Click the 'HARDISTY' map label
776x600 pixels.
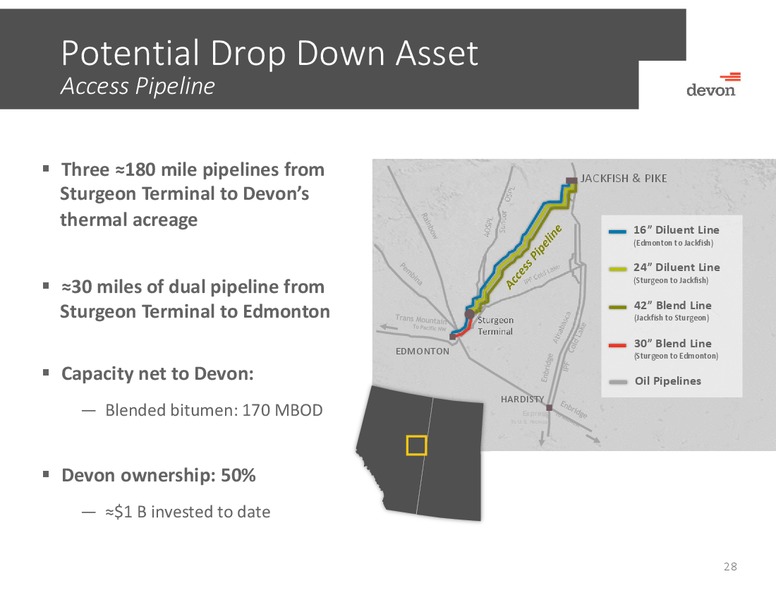pyautogui.click(x=522, y=399)
